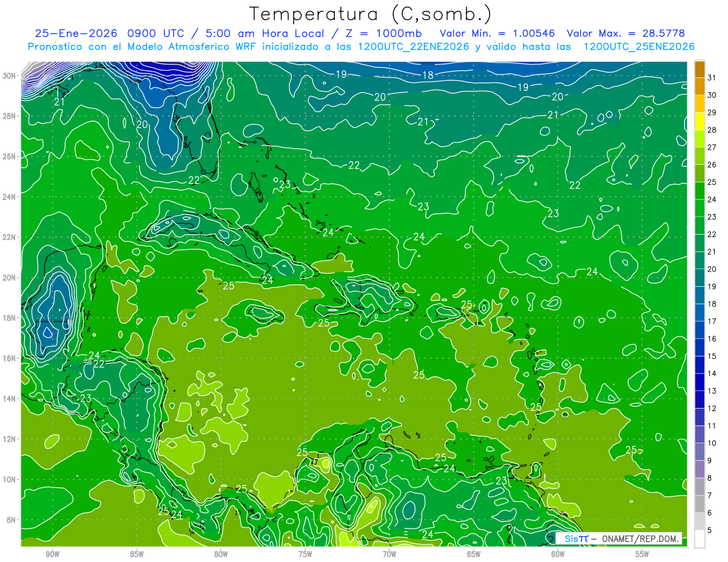Click the dark blue legend swatch between 13 and 14

700,383
